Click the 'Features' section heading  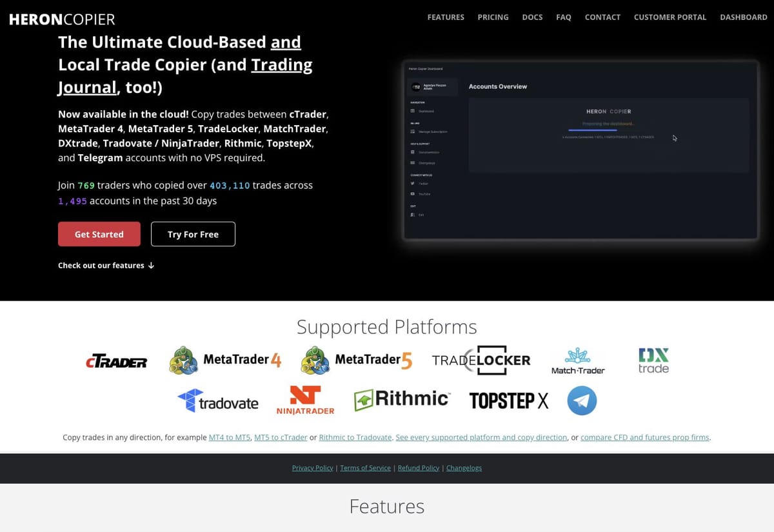(x=387, y=506)
